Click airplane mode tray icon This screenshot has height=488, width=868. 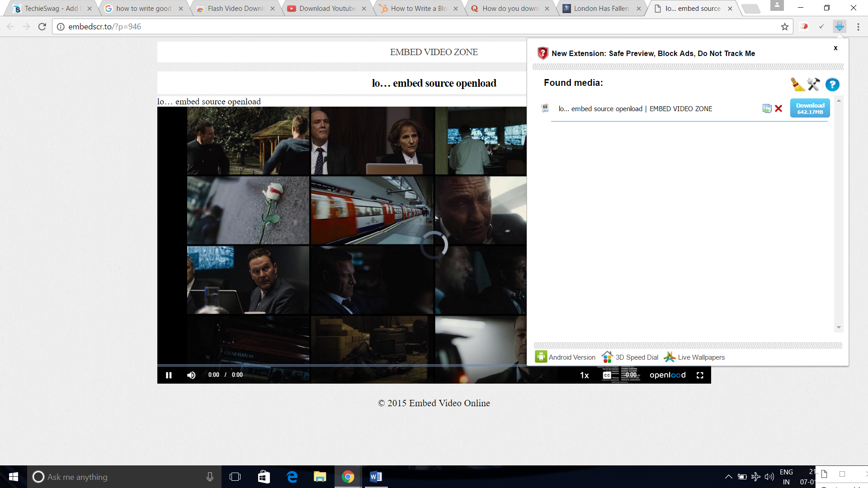click(755, 477)
